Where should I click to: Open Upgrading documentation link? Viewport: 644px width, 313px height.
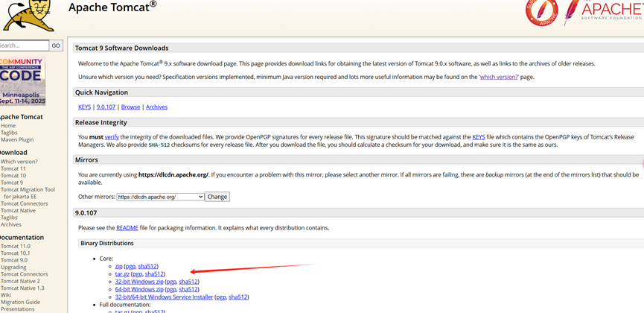(x=13, y=268)
